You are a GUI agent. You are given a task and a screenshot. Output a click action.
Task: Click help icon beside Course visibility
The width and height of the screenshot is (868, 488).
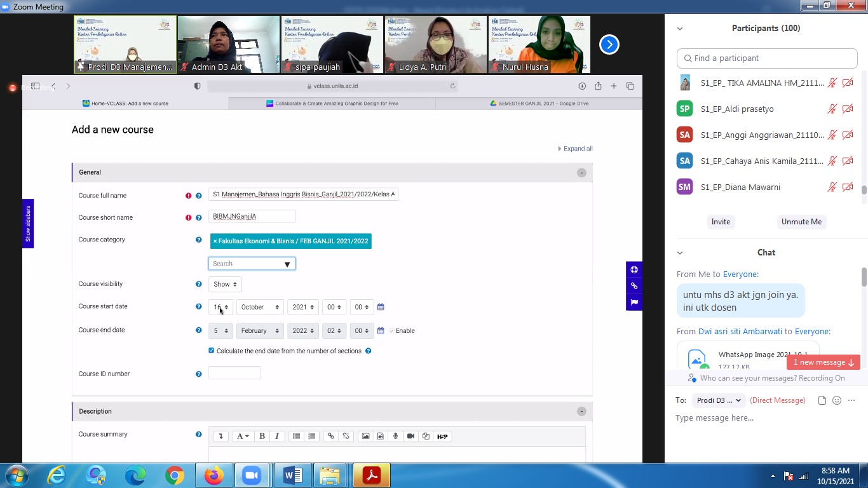(199, 285)
